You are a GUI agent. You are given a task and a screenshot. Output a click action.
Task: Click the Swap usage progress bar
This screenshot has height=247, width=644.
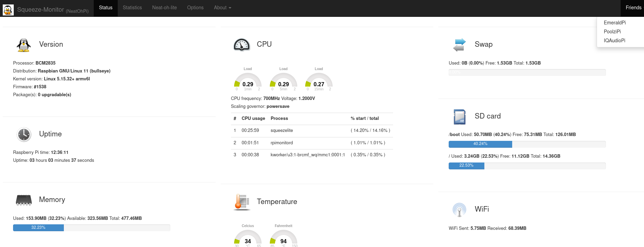pyautogui.click(x=527, y=72)
